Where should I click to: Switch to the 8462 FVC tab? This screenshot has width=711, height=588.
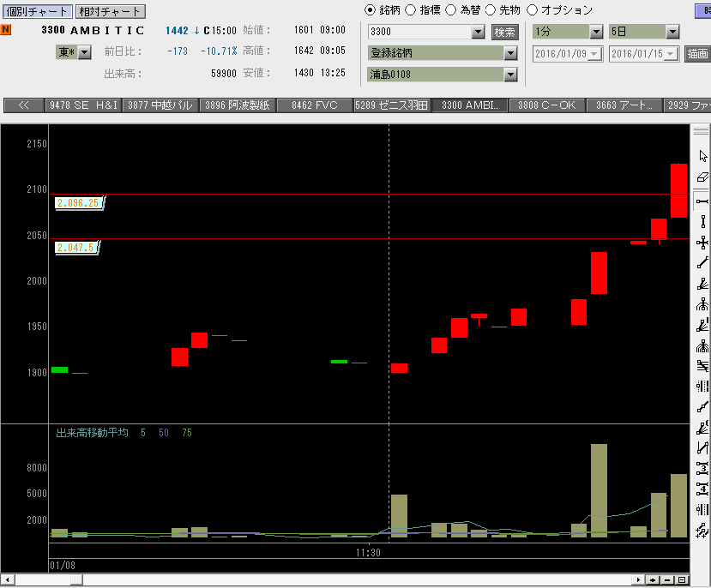click(315, 105)
